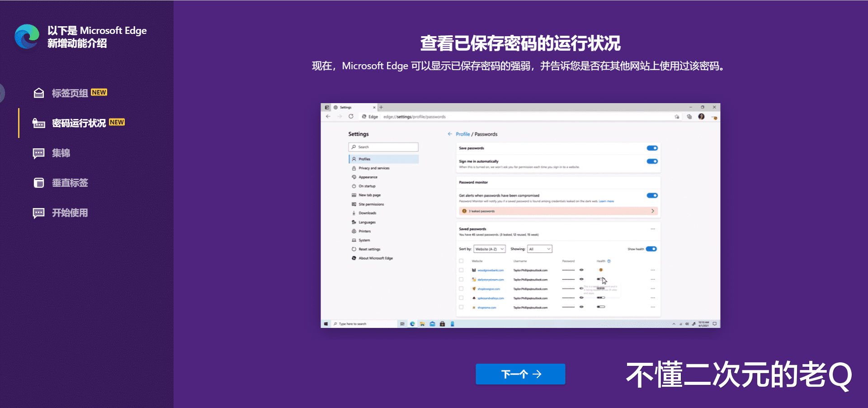This screenshot has width=868, height=408.
Task: Open the woodgrovebank.com website link
Action: 491,270
